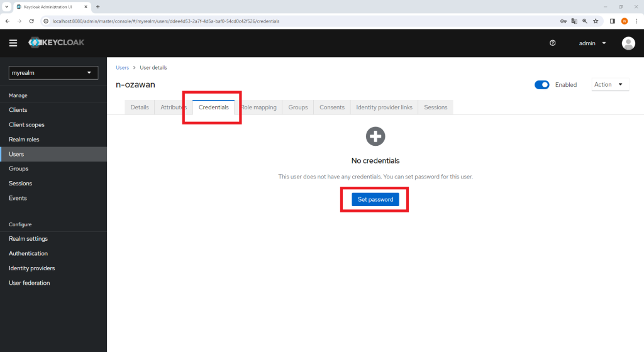Screen dimensions: 644x352
Task: Open Groups in the sidebar
Action: tap(53, 168)
